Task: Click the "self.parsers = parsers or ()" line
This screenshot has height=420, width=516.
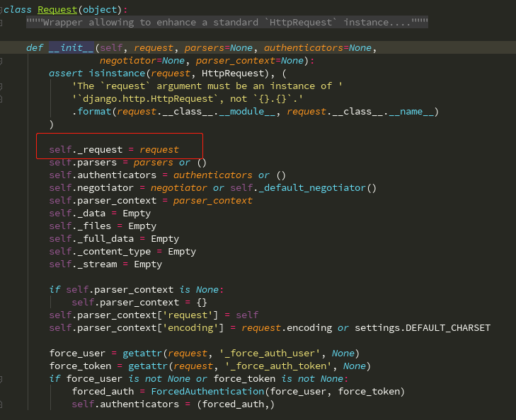Action: [127, 163]
